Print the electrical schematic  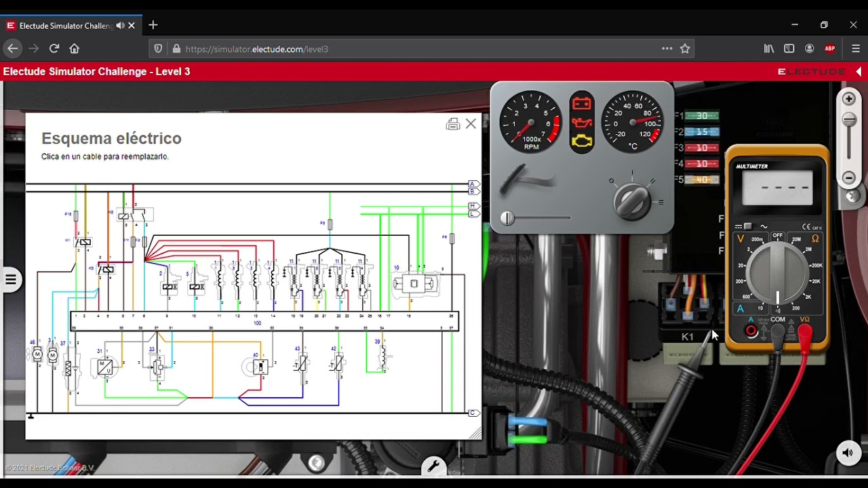coord(453,124)
